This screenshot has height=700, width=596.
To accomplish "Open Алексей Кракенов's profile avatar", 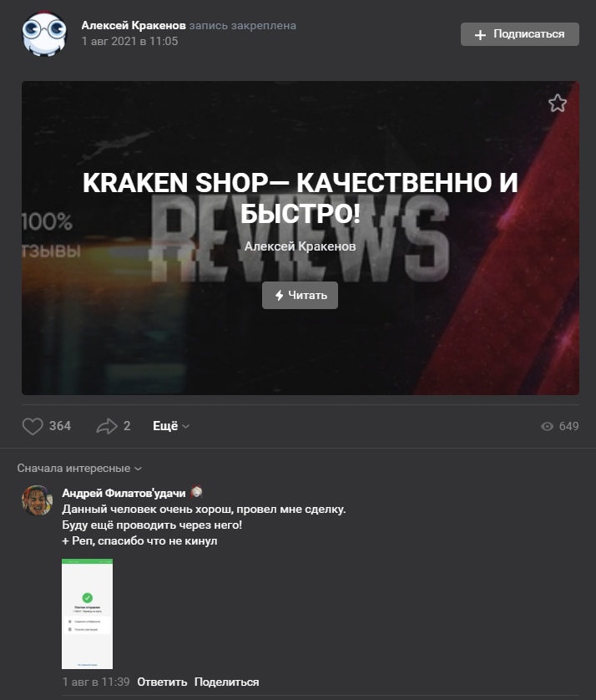I will (44, 33).
